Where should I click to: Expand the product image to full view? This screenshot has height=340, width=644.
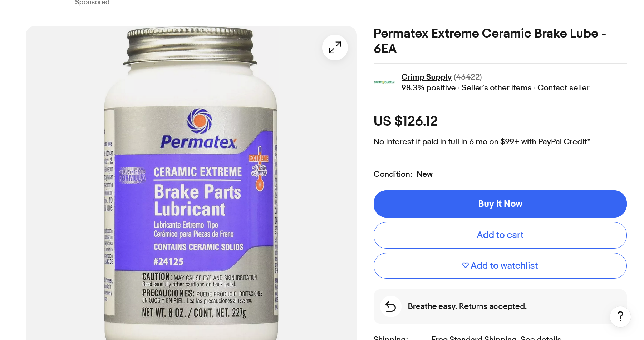pos(335,47)
